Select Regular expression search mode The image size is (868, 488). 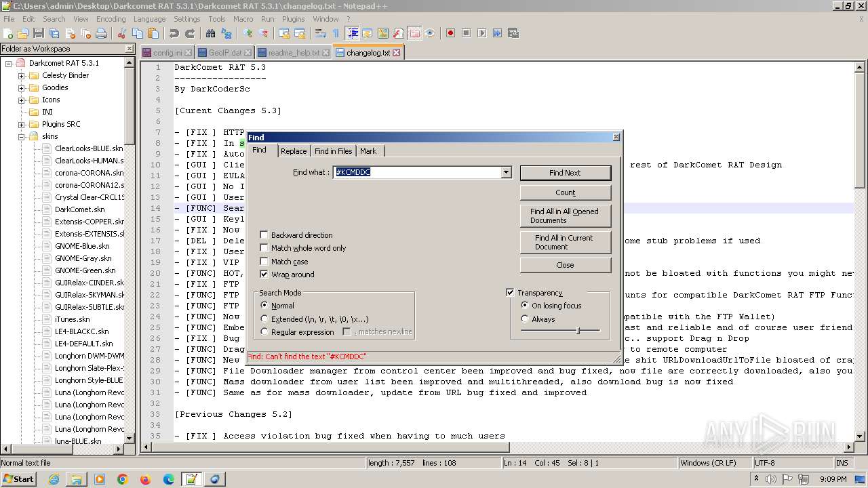pos(264,332)
